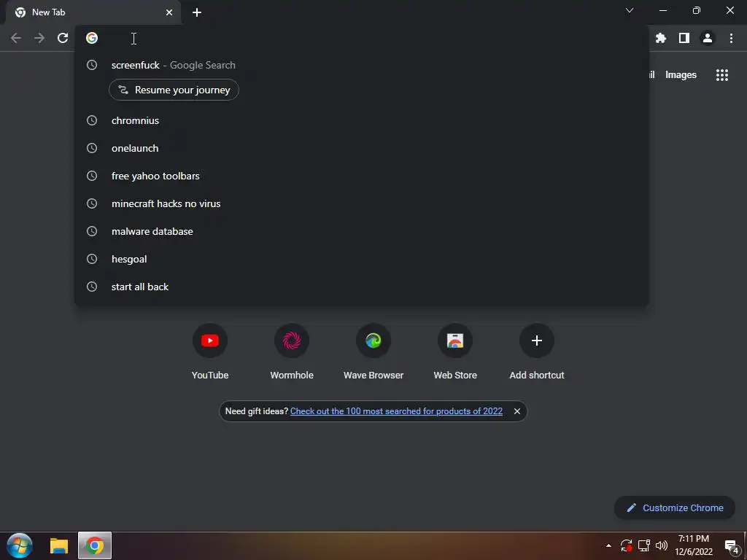747x560 pixels.
Task: Reload the page with the refresh icon
Action: coord(63,38)
